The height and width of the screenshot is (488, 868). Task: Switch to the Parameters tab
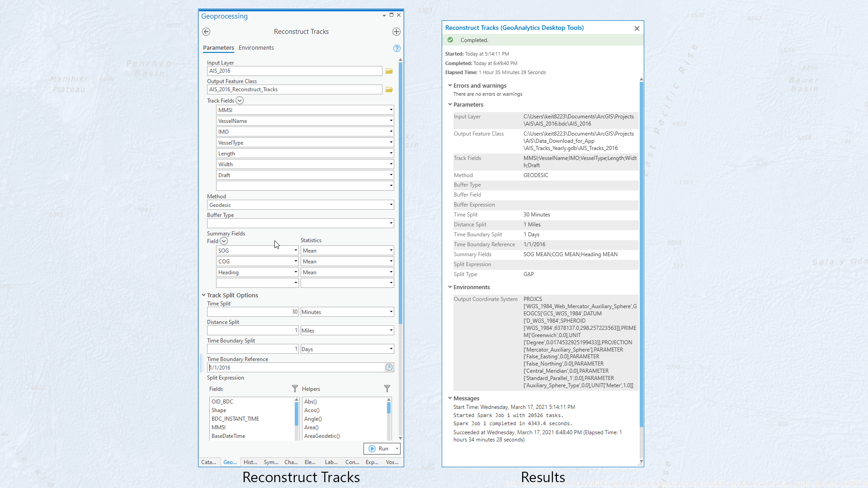pos(218,48)
